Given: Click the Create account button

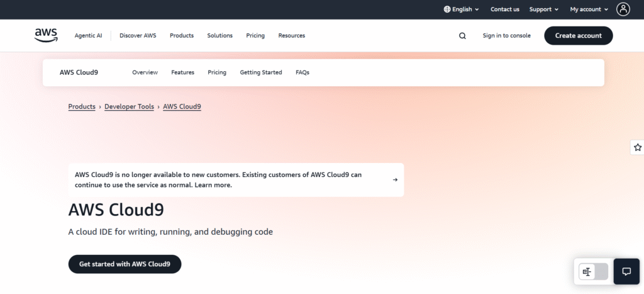Looking at the screenshot, I should [578, 36].
